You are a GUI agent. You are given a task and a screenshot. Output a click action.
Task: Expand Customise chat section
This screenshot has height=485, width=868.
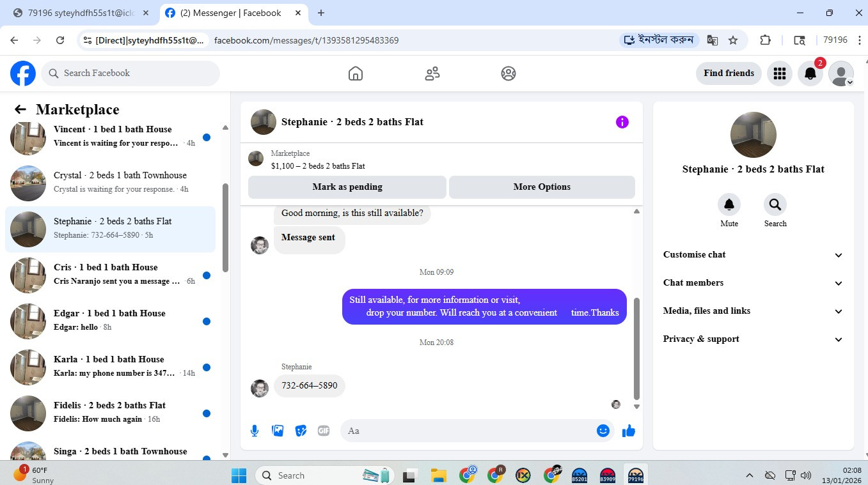[754, 255]
